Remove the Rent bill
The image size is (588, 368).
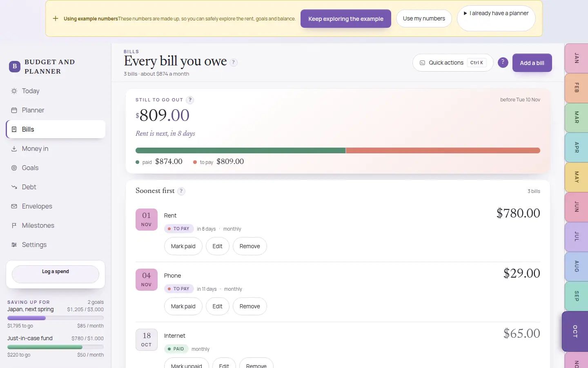(250, 246)
